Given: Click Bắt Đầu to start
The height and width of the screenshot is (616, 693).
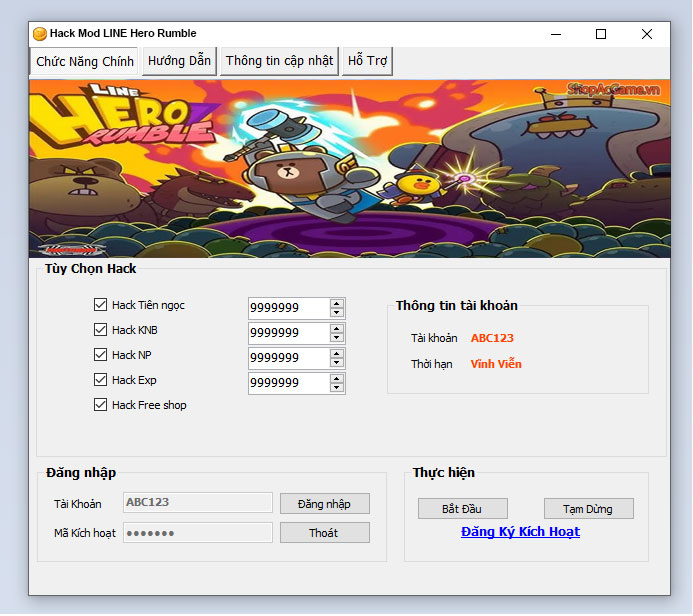Looking at the screenshot, I should (463, 509).
